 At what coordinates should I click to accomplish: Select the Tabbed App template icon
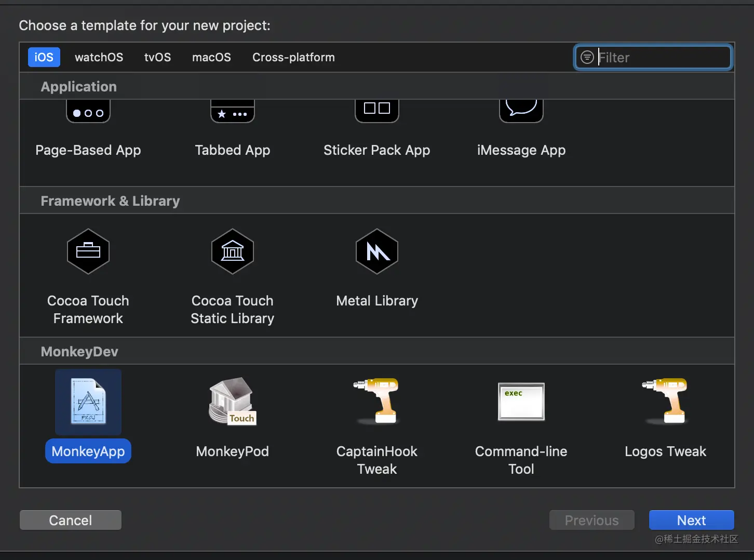[x=233, y=111]
